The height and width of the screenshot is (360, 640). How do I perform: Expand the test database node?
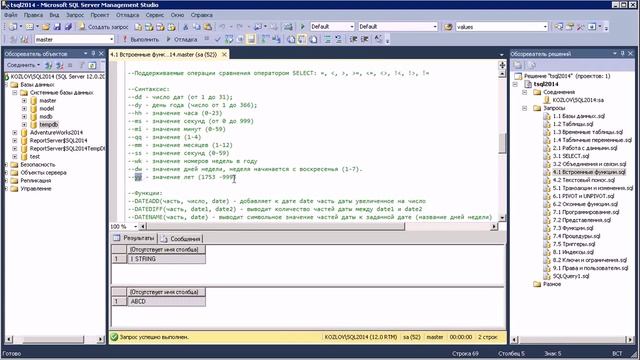tap(15, 156)
